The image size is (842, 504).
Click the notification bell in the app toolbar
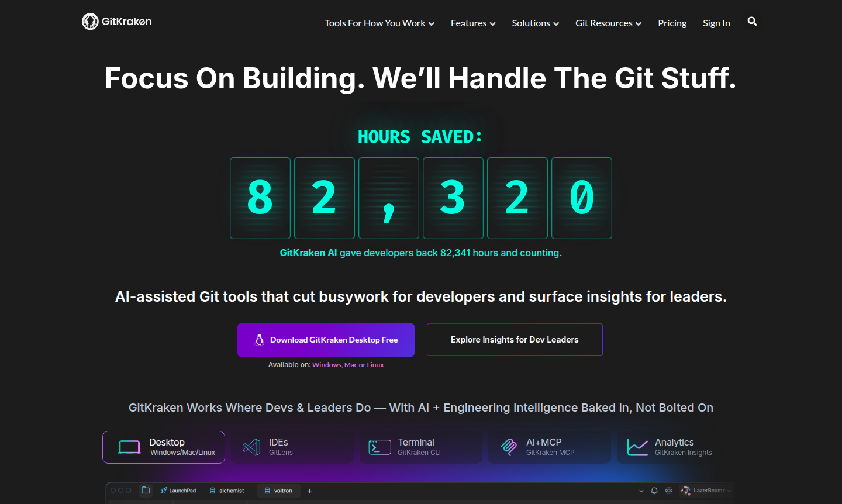coord(654,491)
